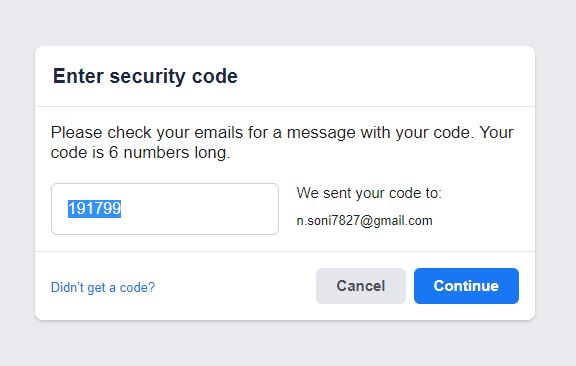Click the "Enter security code" heading
The width and height of the screenshot is (576, 366).
click(145, 76)
